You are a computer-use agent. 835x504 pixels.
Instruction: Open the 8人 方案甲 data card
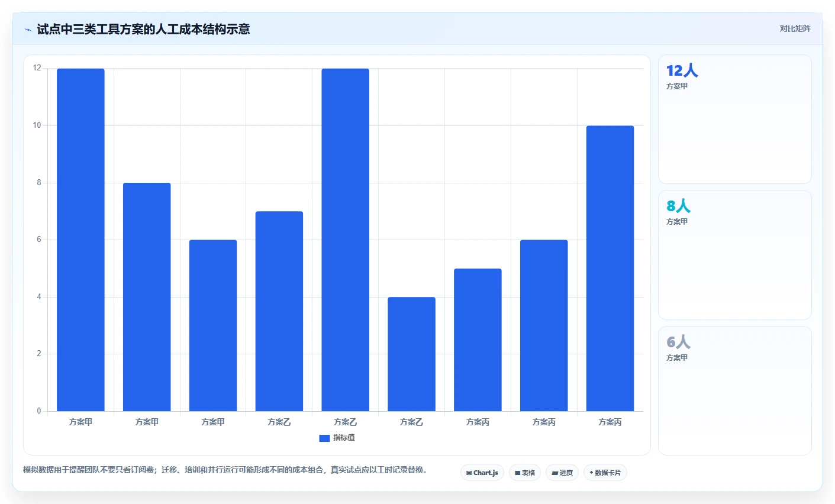click(735, 255)
